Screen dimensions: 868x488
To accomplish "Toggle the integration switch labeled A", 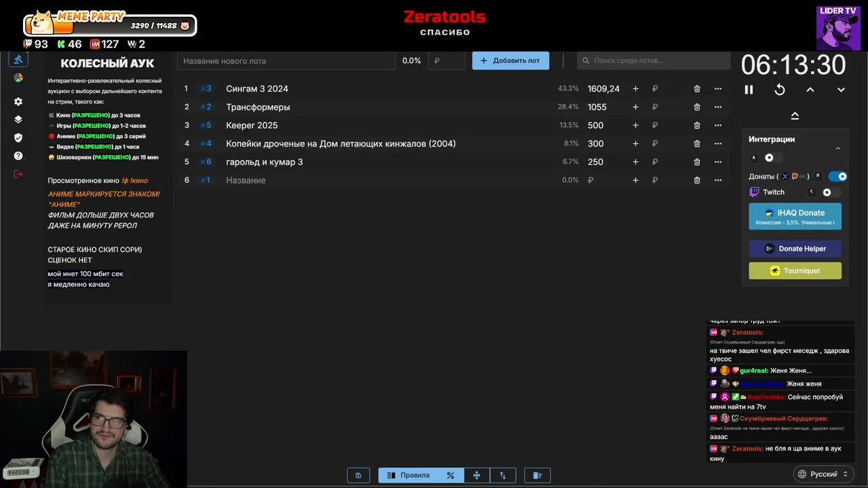I will [772, 158].
